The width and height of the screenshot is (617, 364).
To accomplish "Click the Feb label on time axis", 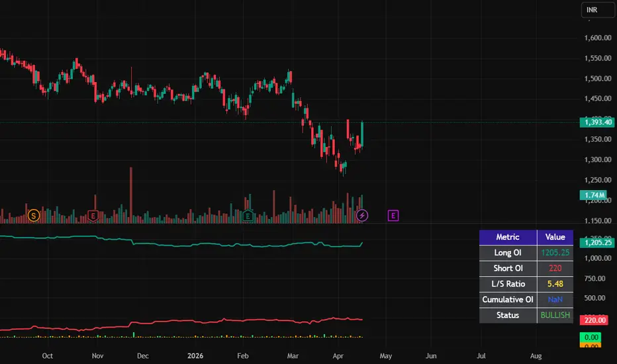I will coord(243,356).
